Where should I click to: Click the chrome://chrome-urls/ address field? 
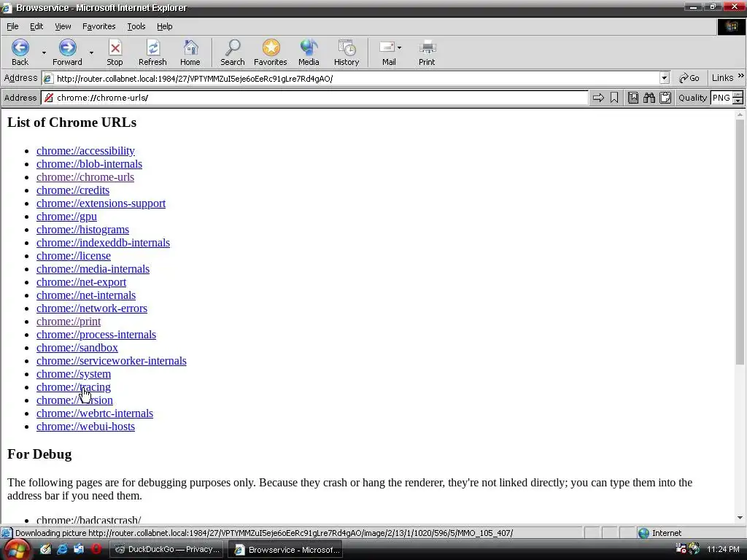click(314, 98)
